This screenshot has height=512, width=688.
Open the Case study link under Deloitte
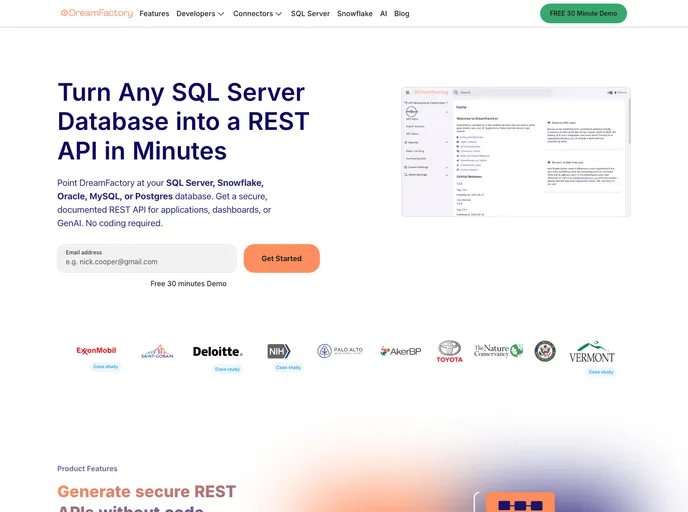pyautogui.click(x=227, y=369)
